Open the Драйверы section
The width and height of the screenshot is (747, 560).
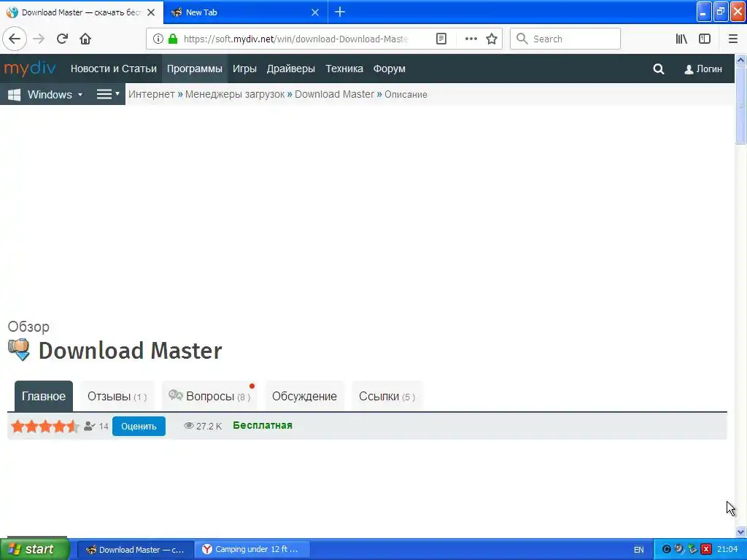(x=290, y=69)
